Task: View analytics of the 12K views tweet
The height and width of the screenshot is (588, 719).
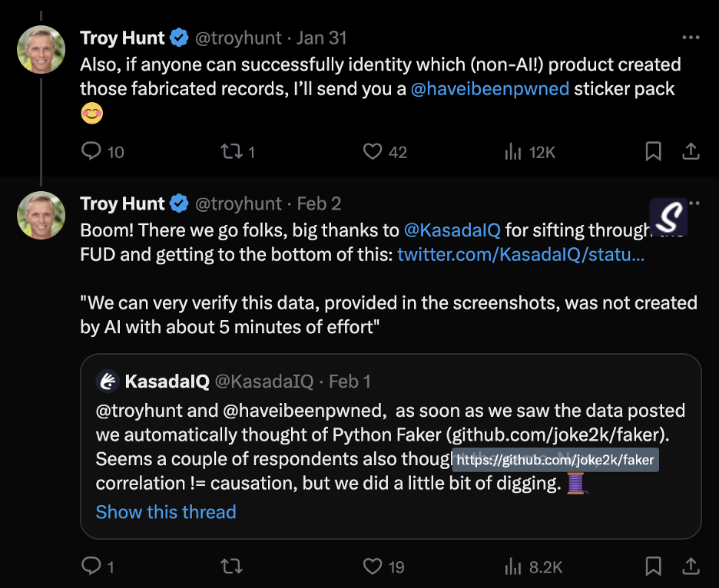Action: click(x=513, y=152)
